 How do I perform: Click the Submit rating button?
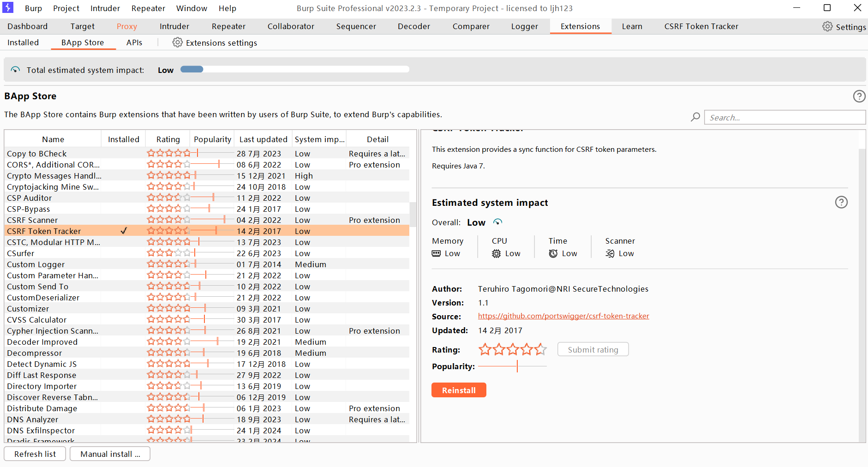click(593, 349)
